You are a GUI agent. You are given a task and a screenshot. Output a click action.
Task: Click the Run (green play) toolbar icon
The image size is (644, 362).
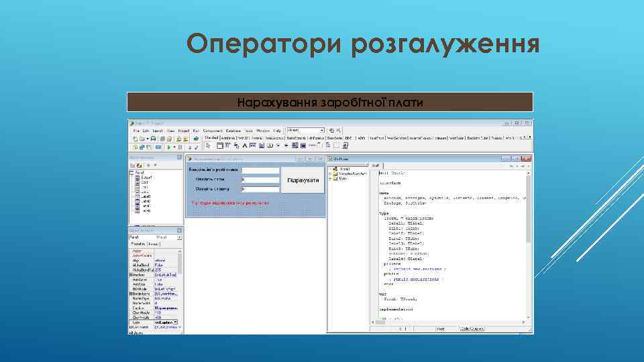click(x=169, y=147)
